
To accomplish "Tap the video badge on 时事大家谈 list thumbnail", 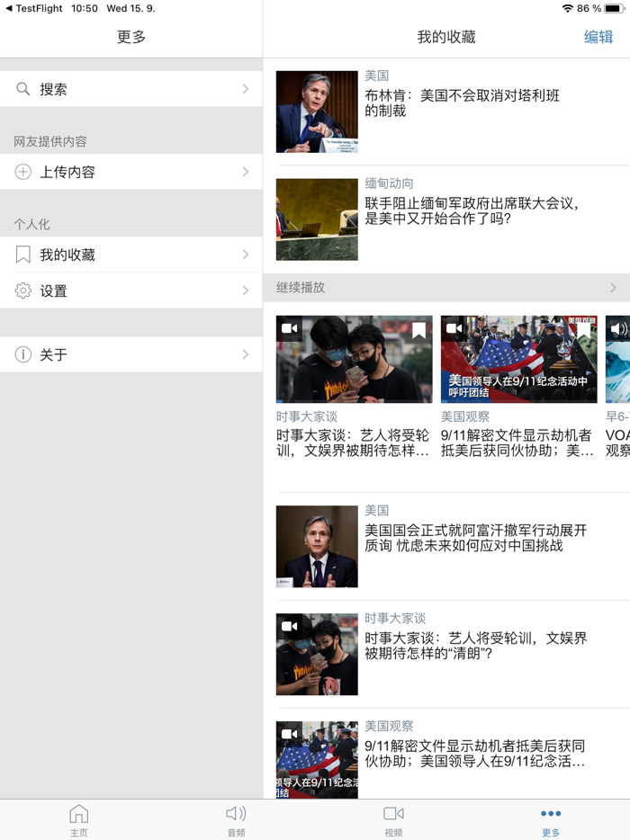I will click(x=289, y=626).
